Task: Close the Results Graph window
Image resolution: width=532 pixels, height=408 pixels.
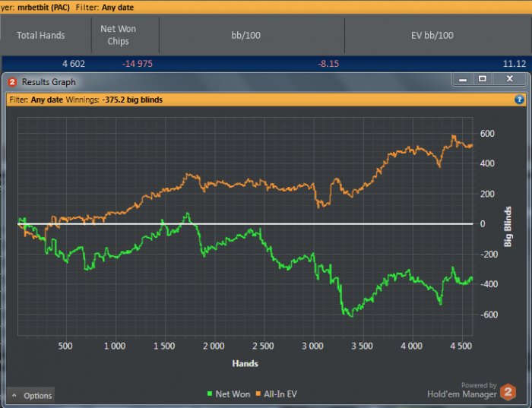Action: [x=509, y=79]
